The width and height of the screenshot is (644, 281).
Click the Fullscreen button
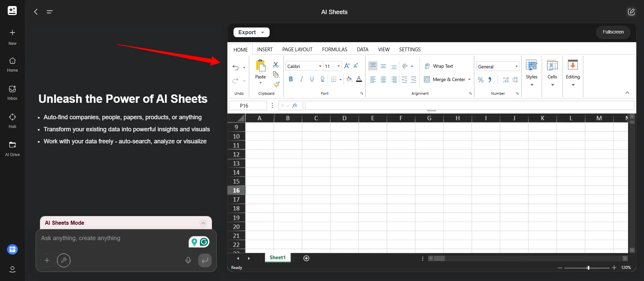(613, 32)
